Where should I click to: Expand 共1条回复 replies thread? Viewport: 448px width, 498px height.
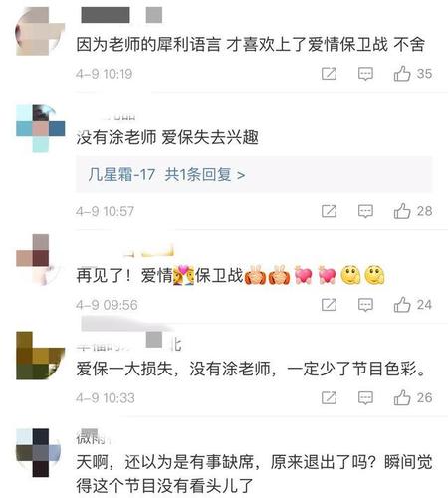(205, 174)
